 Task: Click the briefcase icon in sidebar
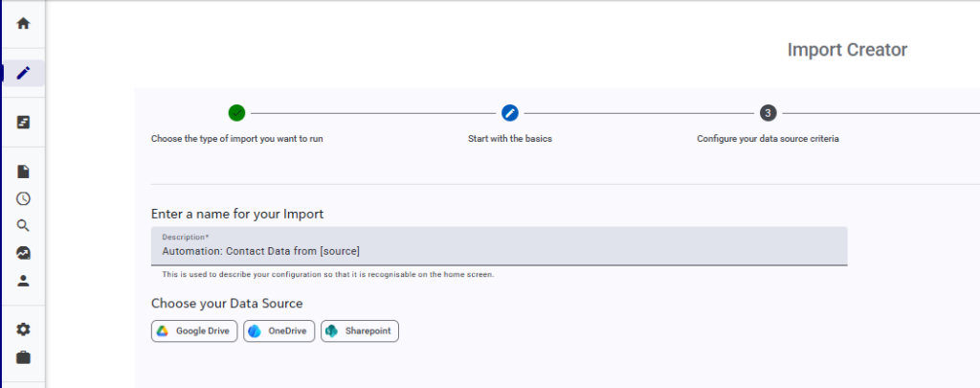23,357
